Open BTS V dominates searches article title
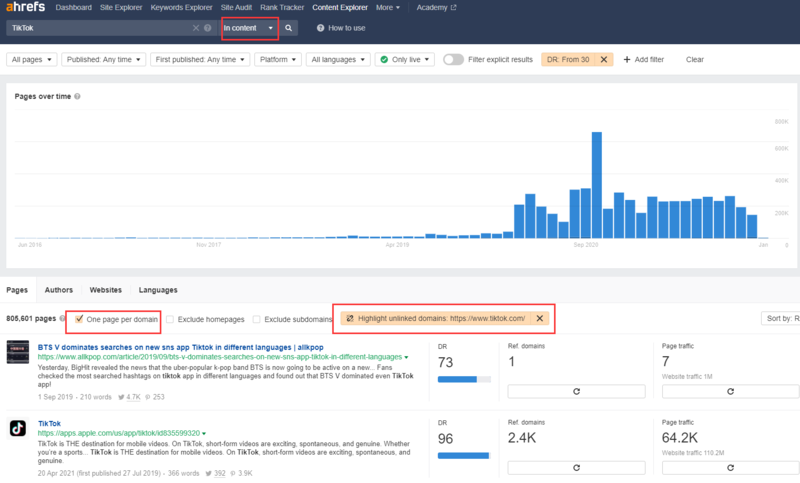The height and width of the screenshot is (483, 800). pos(181,347)
